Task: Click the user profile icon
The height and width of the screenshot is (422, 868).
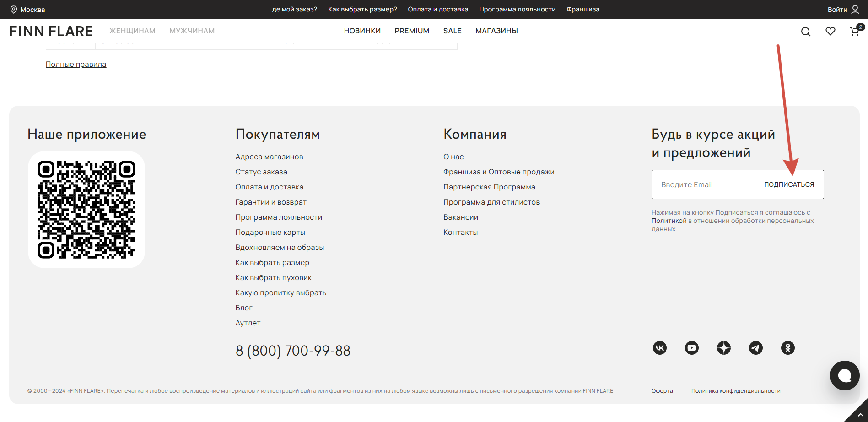Action: 855,9
